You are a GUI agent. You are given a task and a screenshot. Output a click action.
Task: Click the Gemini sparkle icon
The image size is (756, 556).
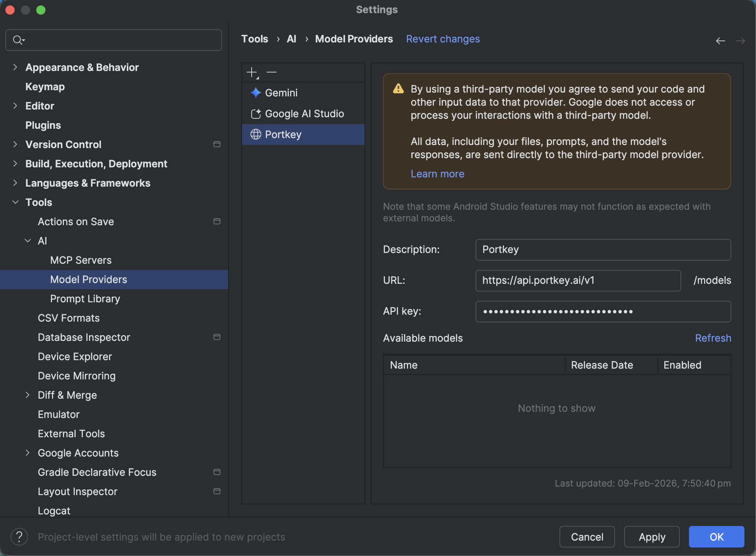tap(255, 93)
